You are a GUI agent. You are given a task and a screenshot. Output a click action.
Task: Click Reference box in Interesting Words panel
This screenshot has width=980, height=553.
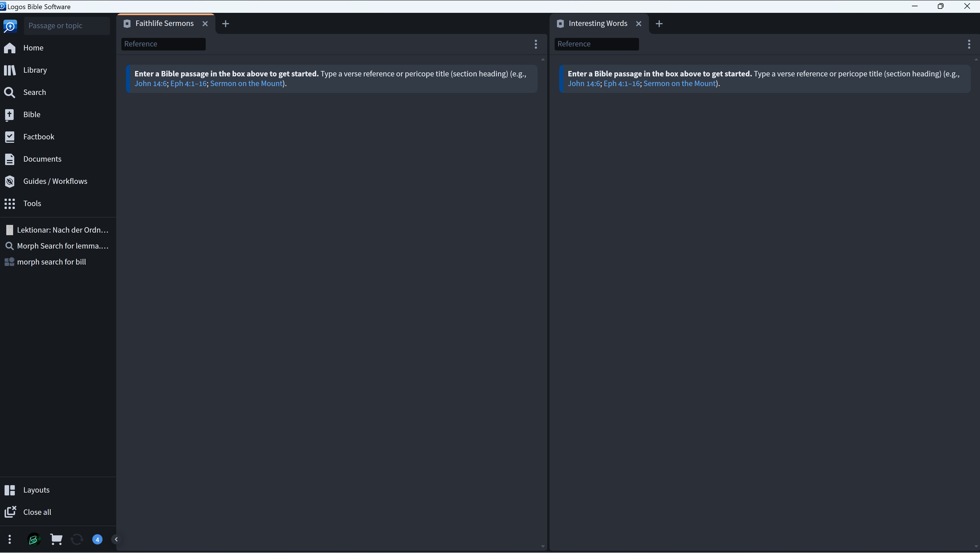(597, 44)
